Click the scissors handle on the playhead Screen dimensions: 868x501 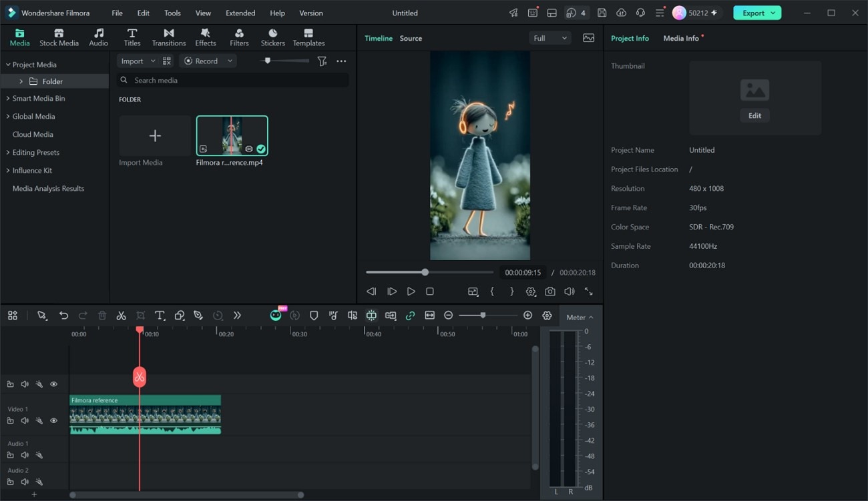tap(139, 377)
